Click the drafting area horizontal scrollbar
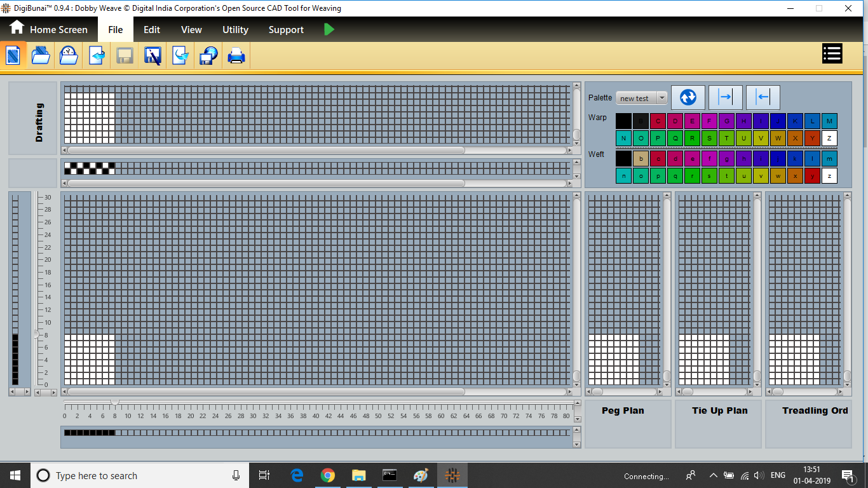 click(x=266, y=151)
